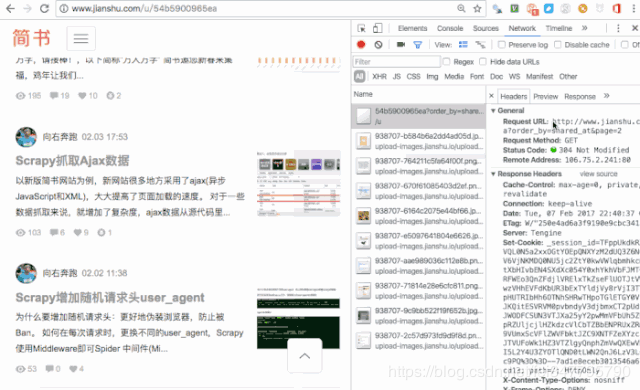The image size is (640, 390).
Task: Click the comment icon showing 6
Action: click(x=54, y=232)
